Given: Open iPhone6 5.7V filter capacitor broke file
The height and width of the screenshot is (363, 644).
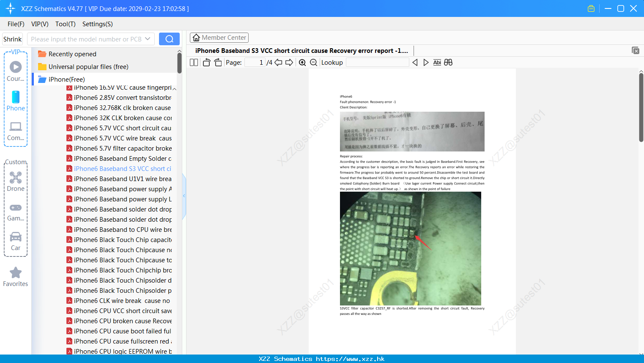Looking at the screenshot, I should [x=119, y=148].
